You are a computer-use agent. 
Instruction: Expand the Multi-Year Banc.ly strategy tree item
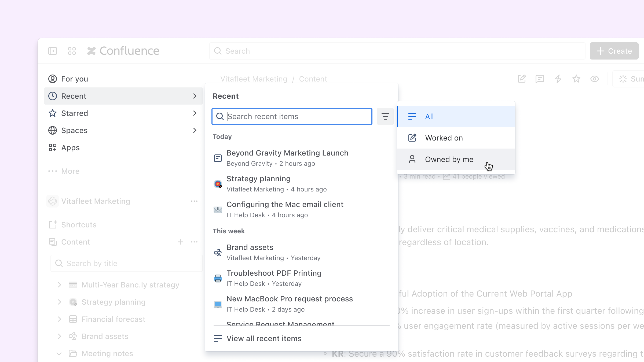[x=60, y=285]
